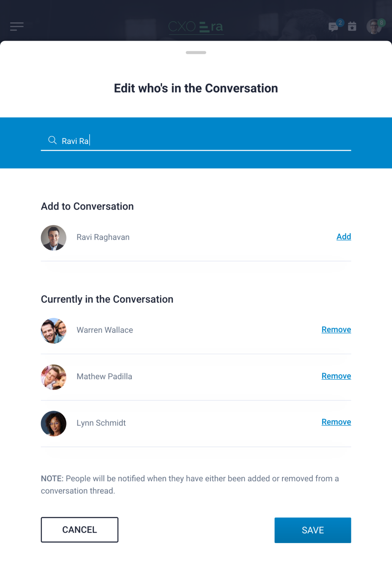
Task: Add Ravi Raghavan to the conversation
Action: pos(344,237)
